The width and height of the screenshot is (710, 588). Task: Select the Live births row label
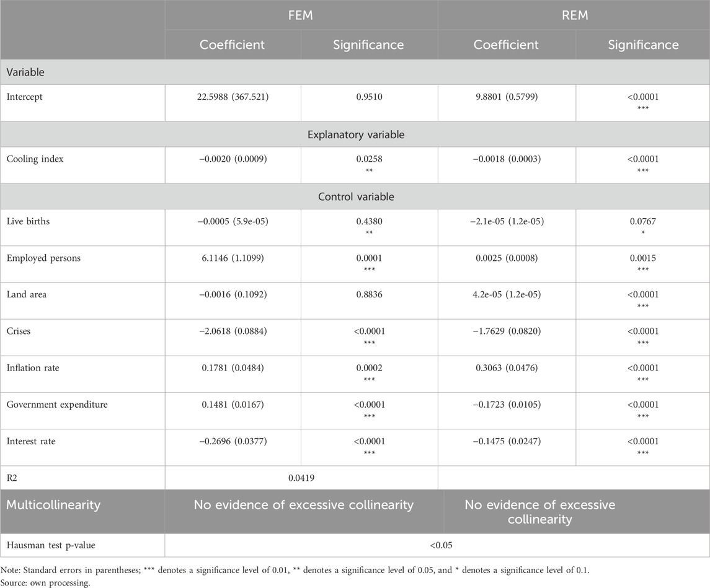28,221
